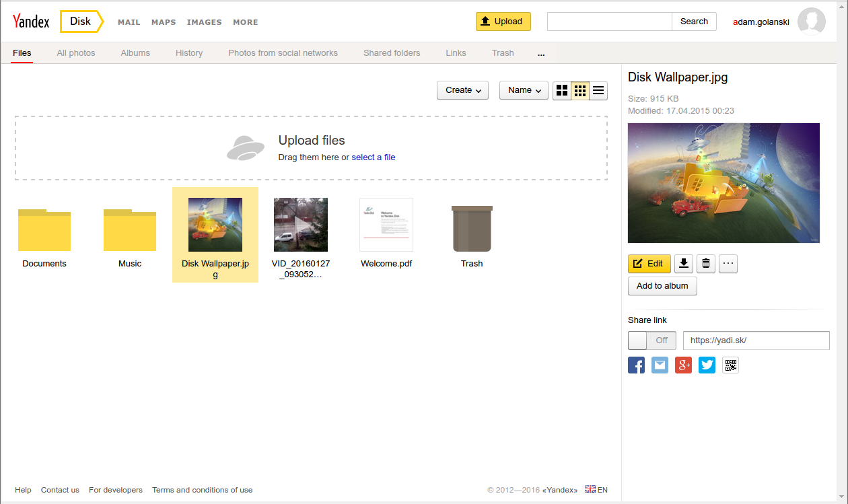This screenshot has width=848, height=504.
Task: Open the History tab
Action: click(189, 53)
